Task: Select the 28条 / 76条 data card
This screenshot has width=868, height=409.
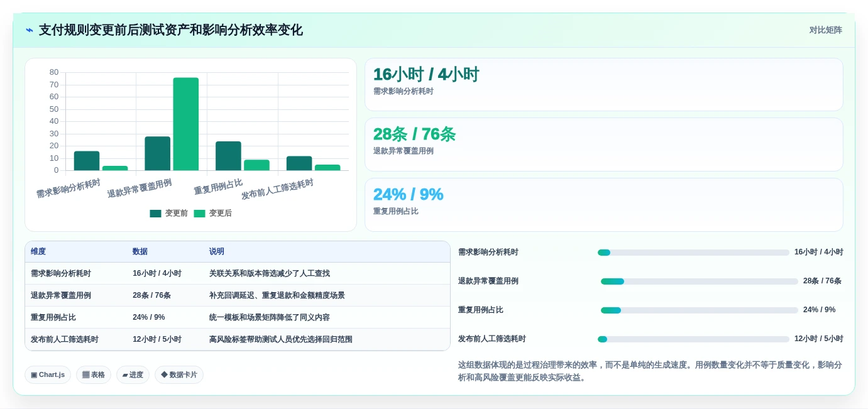Action: [x=604, y=145]
